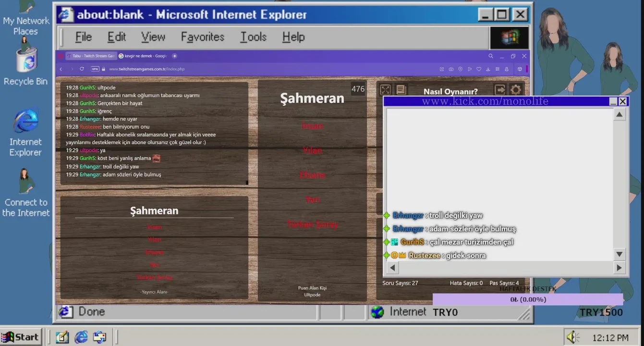Go back in the inner browser
The image size is (644, 346).
(61, 69)
